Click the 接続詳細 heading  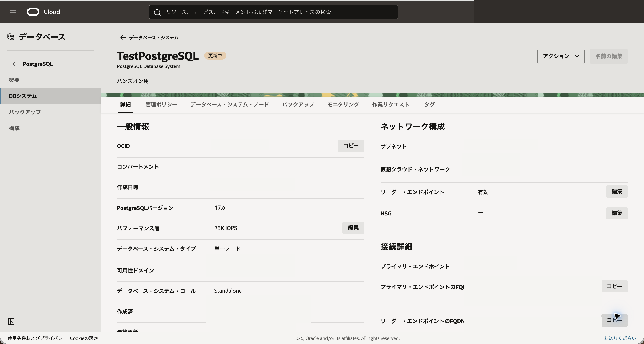tap(397, 247)
